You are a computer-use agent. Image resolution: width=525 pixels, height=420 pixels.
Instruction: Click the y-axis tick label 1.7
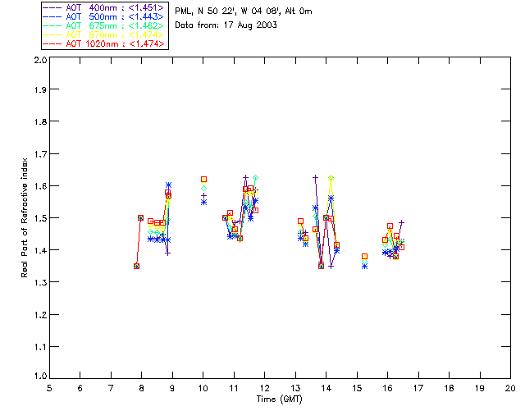click(40, 154)
